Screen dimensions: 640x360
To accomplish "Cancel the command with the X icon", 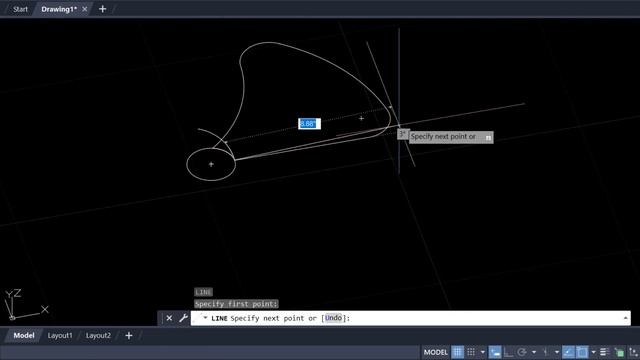I will pos(169,318).
